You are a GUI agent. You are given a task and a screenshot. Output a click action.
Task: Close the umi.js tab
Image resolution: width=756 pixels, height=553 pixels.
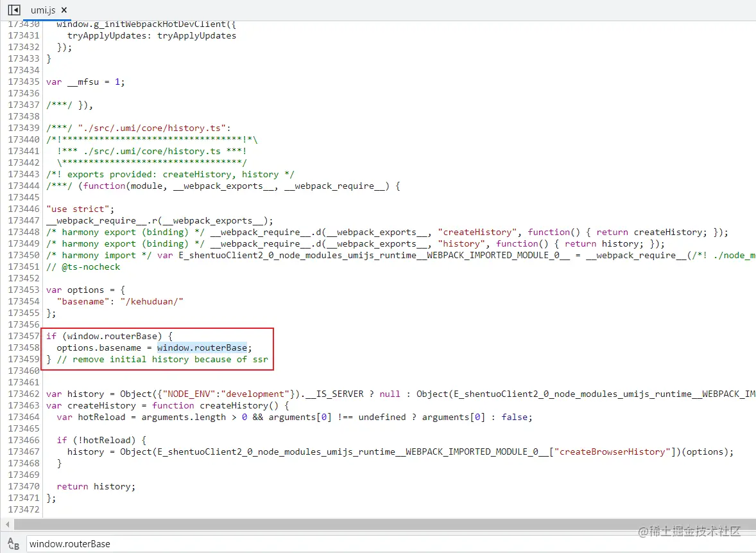(64, 10)
